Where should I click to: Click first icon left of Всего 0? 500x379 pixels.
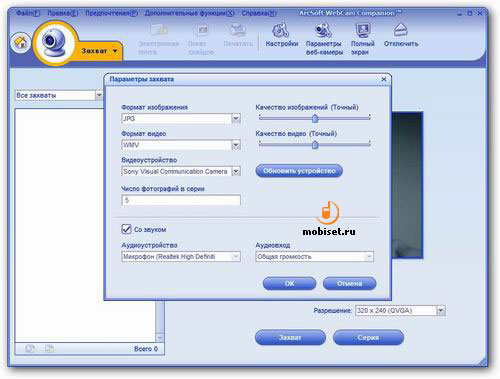click(30, 349)
